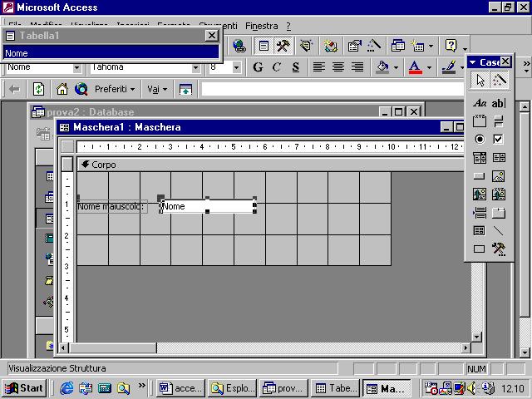Image resolution: width=532 pixels, height=399 pixels.
Task: Select the Nome field in Tabella1 list
Action: (111, 53)
